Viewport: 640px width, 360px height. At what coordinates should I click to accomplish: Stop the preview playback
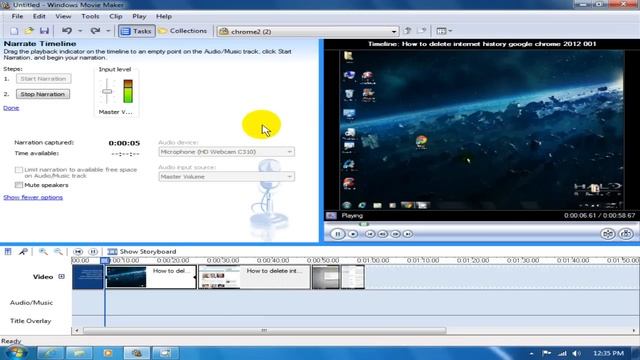click(353, 234)
